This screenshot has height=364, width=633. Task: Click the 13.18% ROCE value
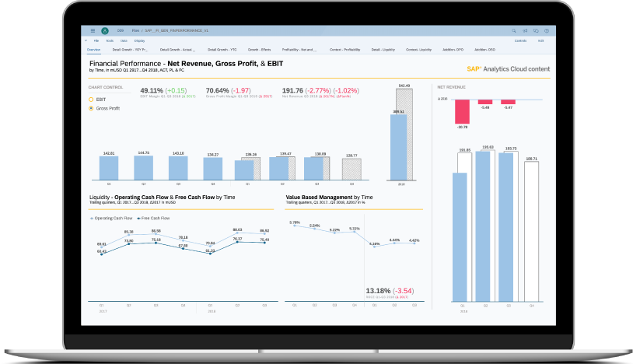[x=378, y=291]
